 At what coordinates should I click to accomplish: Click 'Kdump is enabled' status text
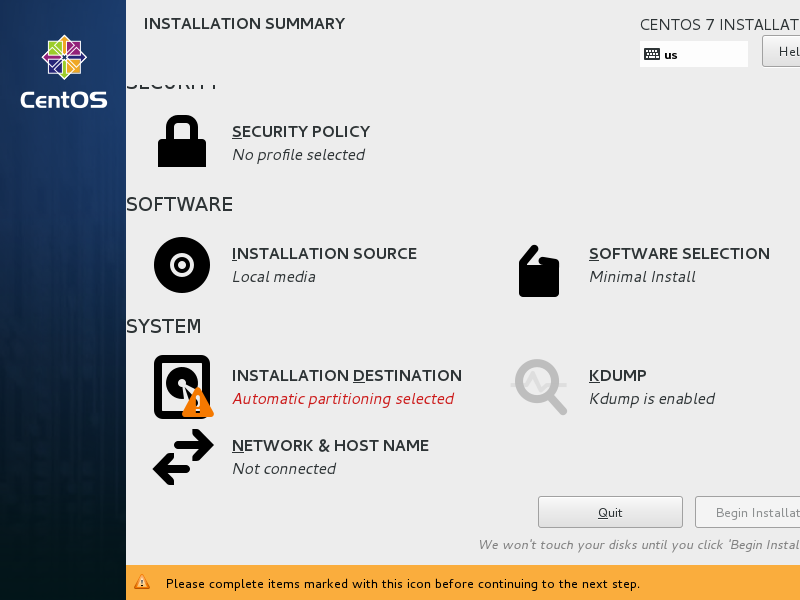coord(652,398)
